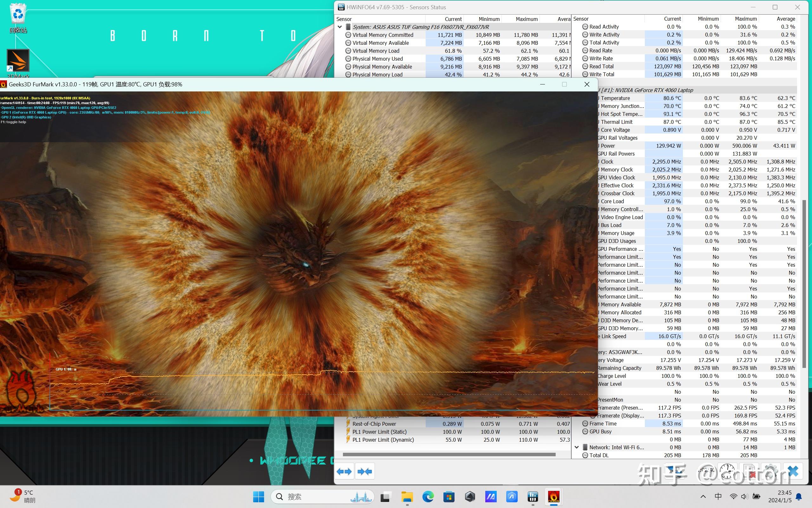
Task: Minimize the FurMark window
Action: [542, 84]
